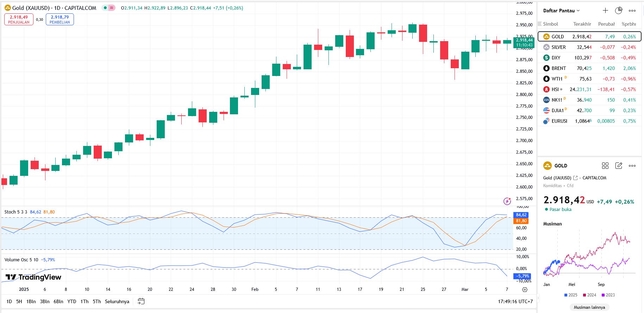
Task: Click the red PENJUALAN sell price button
Action: coord(19,19)
